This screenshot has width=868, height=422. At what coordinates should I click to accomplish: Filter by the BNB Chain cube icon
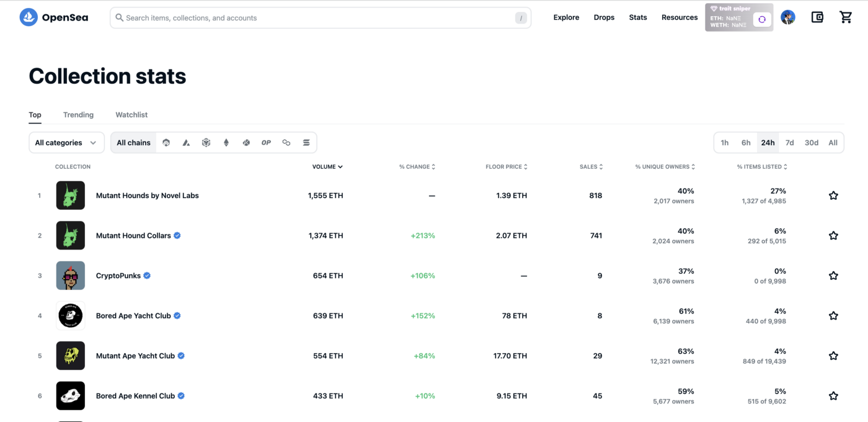click(x=206, y=143)
